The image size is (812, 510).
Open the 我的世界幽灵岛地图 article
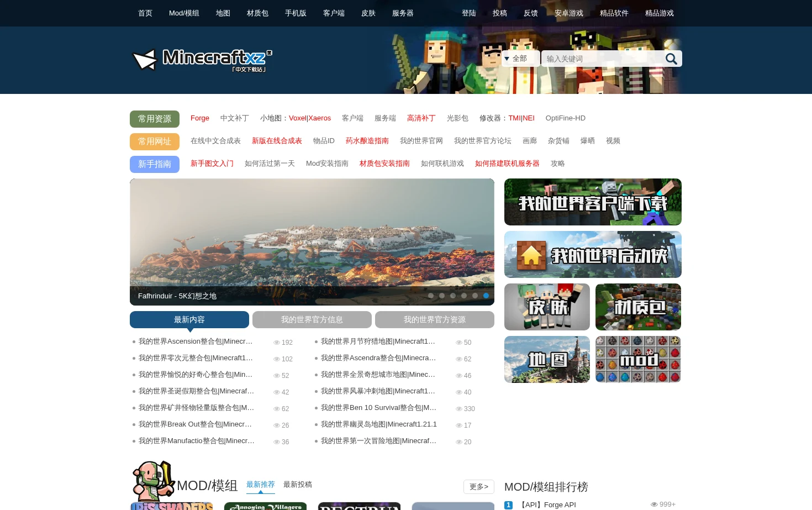click(x=379, y=424)
